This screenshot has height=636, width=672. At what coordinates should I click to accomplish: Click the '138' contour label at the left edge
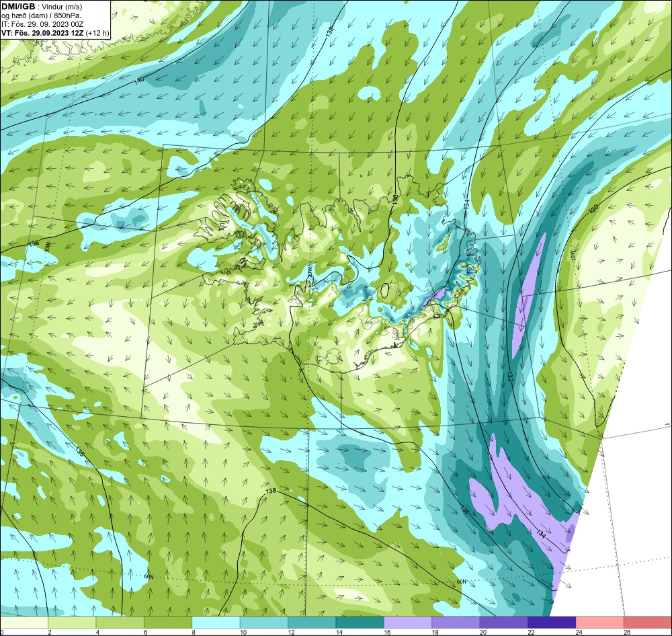tap(34, 243)
